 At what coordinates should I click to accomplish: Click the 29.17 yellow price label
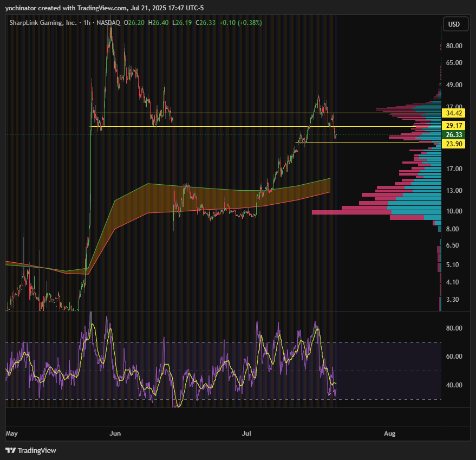[454, 126]
